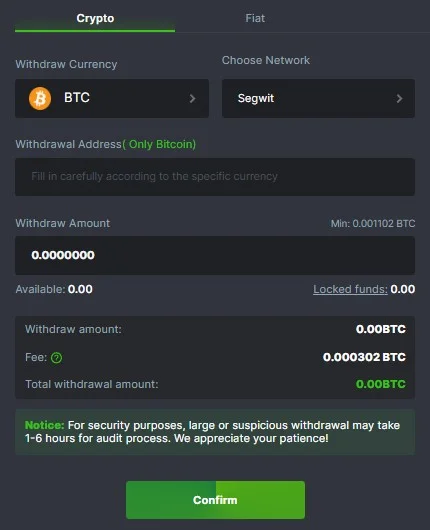Click the Only Bitcoin green label
This screenshot has width=430, height=530.
[x=159, y=144]
